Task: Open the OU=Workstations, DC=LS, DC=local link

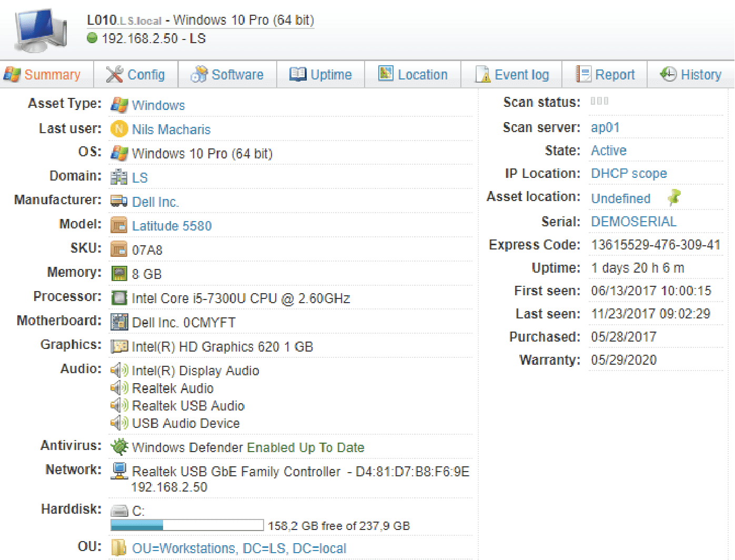Action: pyautogui.click(x=239, y=548)
